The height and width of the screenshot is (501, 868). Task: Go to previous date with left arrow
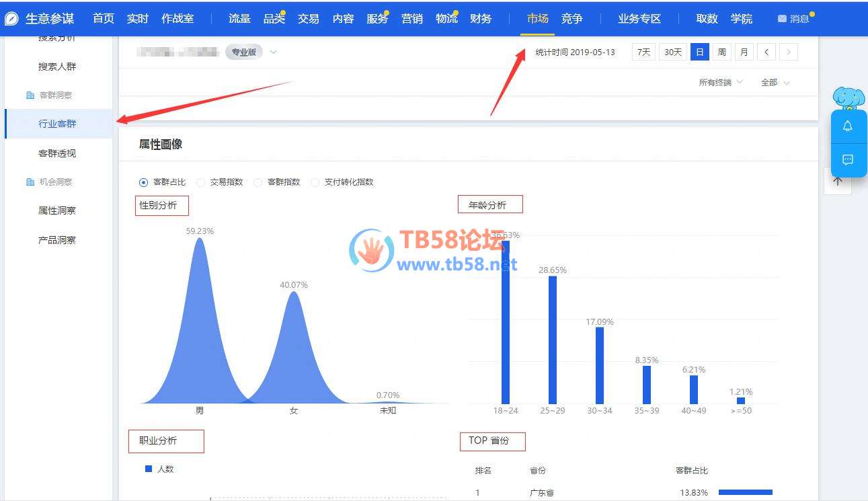click(x=766, y=52)
